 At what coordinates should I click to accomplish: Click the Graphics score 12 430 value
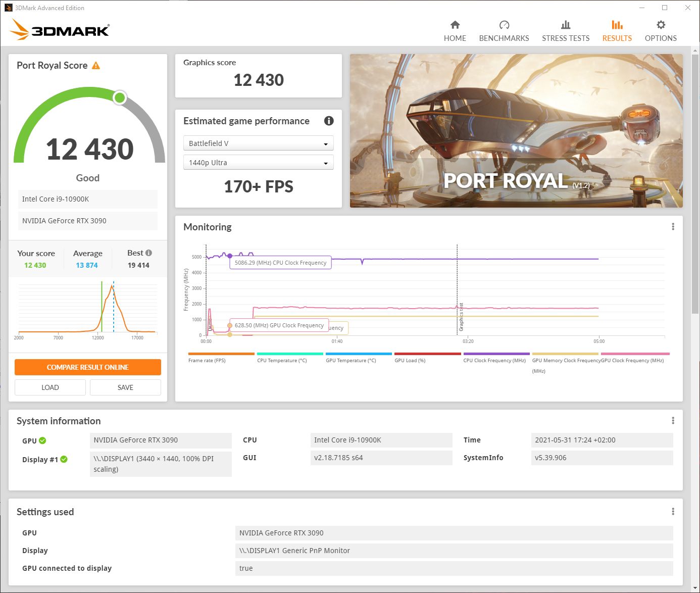258,80
